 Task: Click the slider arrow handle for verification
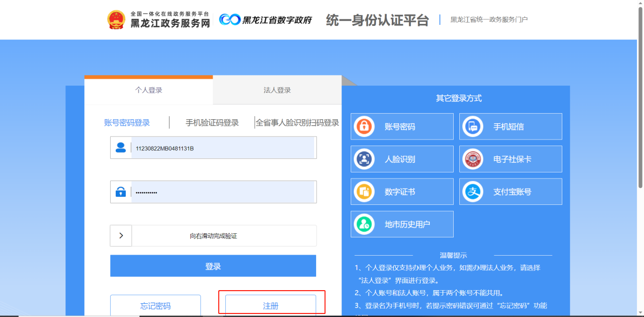coord(121,236)
